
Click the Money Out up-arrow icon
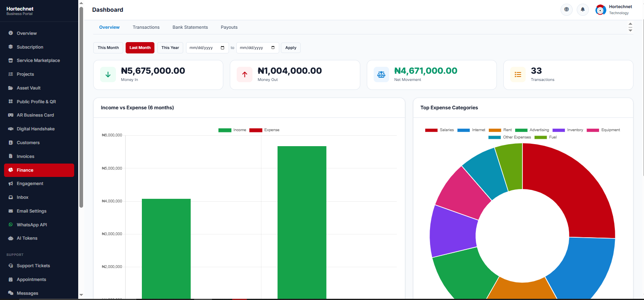(x=244, y=74)
